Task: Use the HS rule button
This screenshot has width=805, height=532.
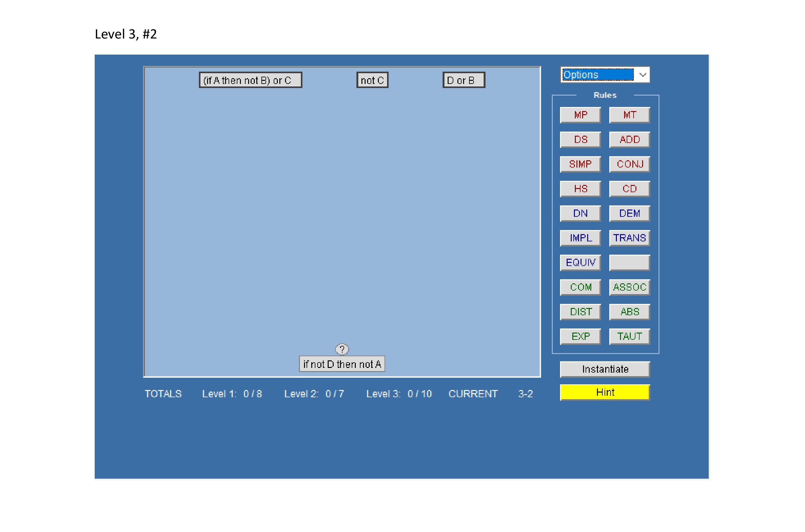Action: pos(580,189)
